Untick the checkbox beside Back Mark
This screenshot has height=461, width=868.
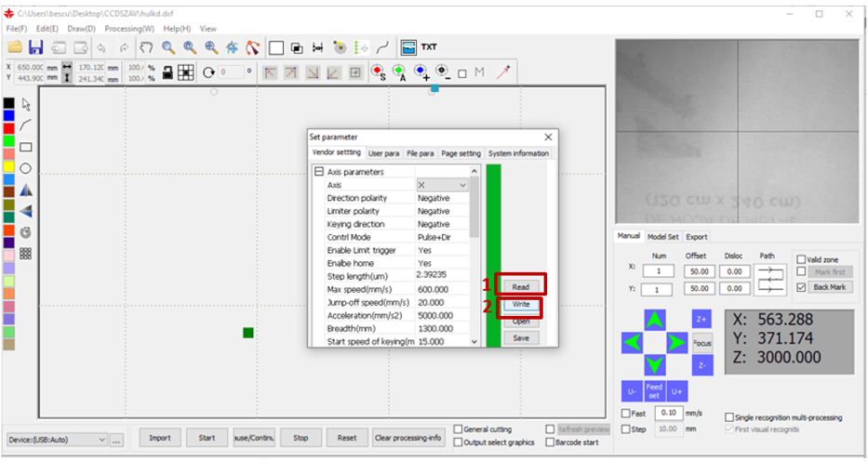tap(801, 287)
